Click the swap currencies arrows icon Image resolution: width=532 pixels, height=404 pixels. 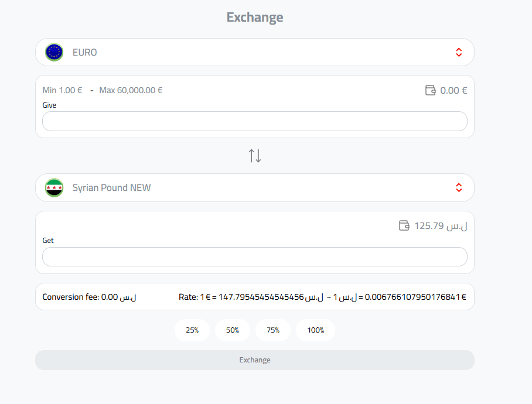pos(255,156)
